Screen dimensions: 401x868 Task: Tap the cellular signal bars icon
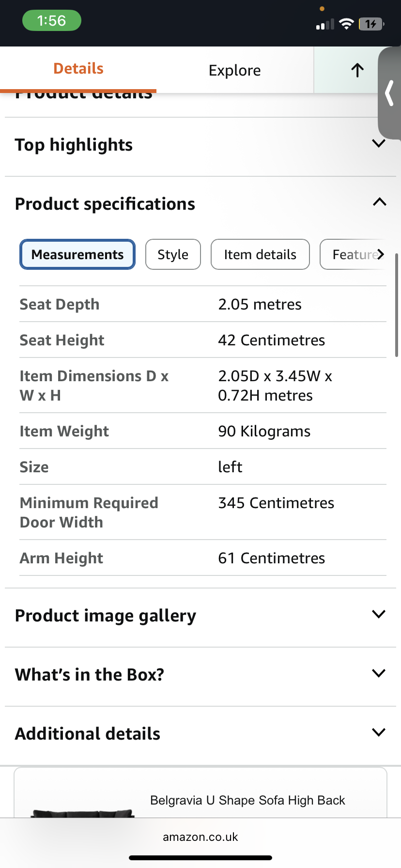(325, 24)
